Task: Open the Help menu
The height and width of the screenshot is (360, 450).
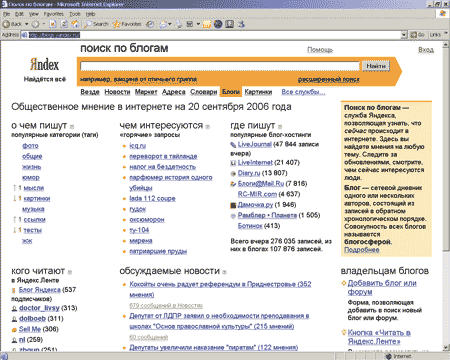Action: coord(90,14)
